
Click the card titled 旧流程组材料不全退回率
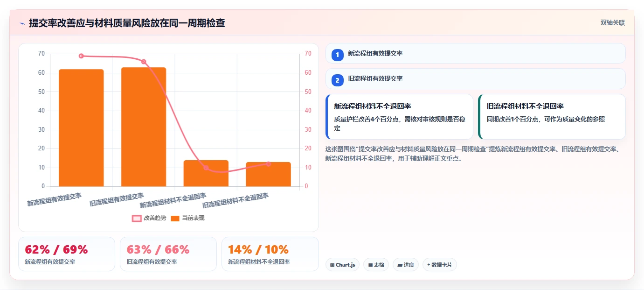click(552, 117)
